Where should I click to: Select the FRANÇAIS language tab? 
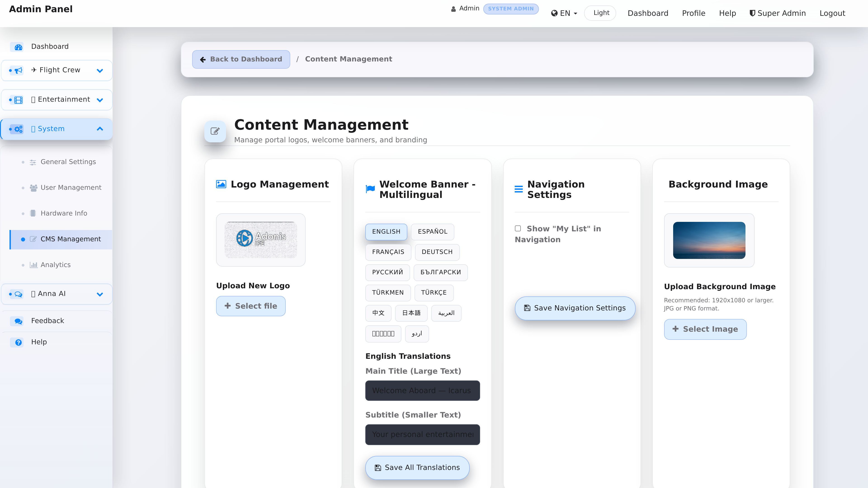point(388,252)
